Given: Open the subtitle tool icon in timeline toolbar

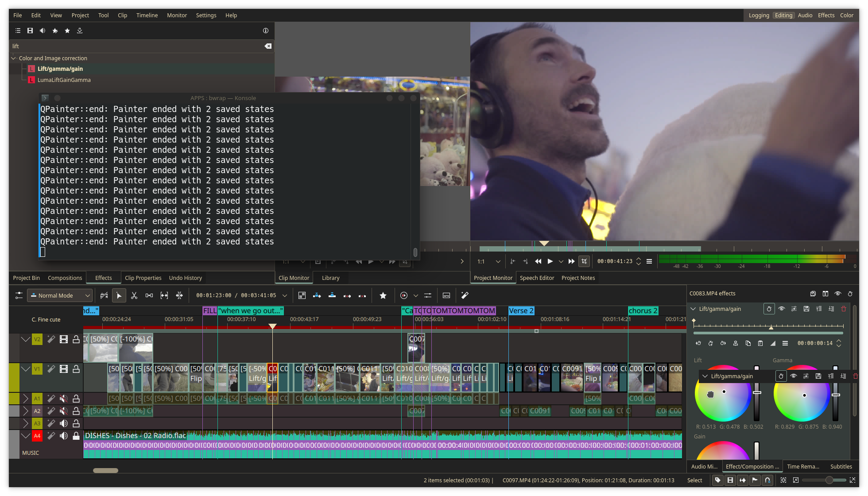Looking at the screenshot, I should (446, 295).
